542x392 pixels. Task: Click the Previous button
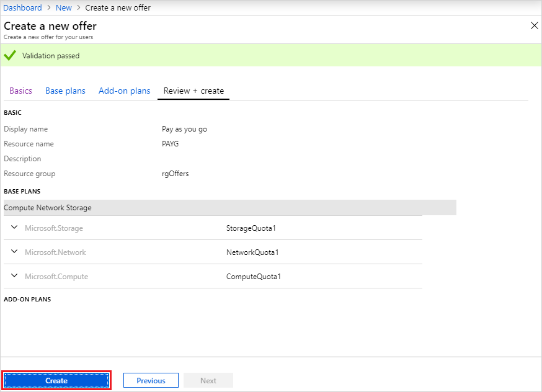[151, 380]
